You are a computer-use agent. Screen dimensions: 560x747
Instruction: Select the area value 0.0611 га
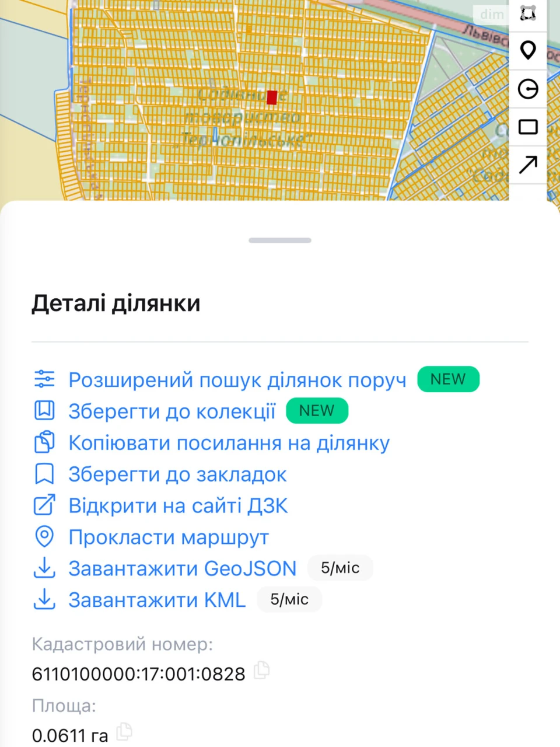pyautogui.click(x=70, y=735)
